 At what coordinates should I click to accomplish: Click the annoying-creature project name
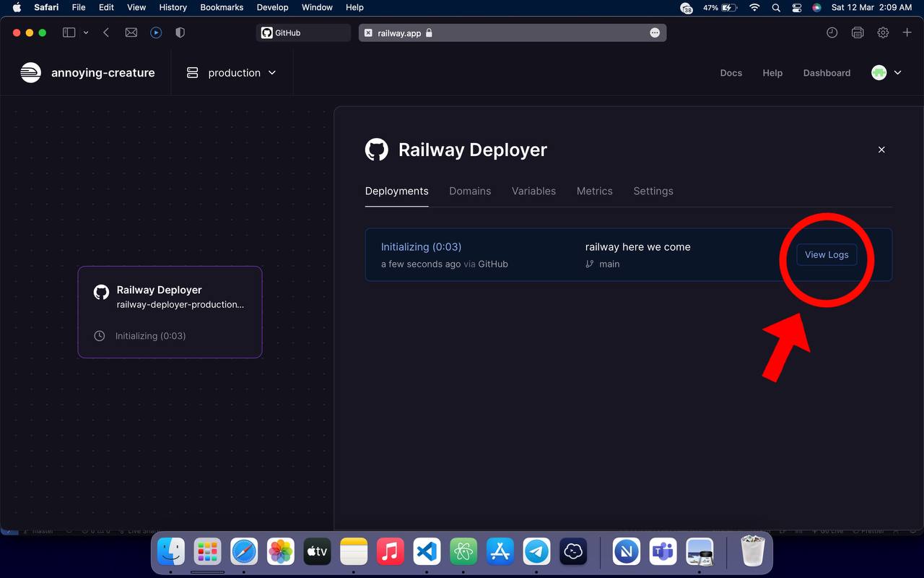[103, 73]
